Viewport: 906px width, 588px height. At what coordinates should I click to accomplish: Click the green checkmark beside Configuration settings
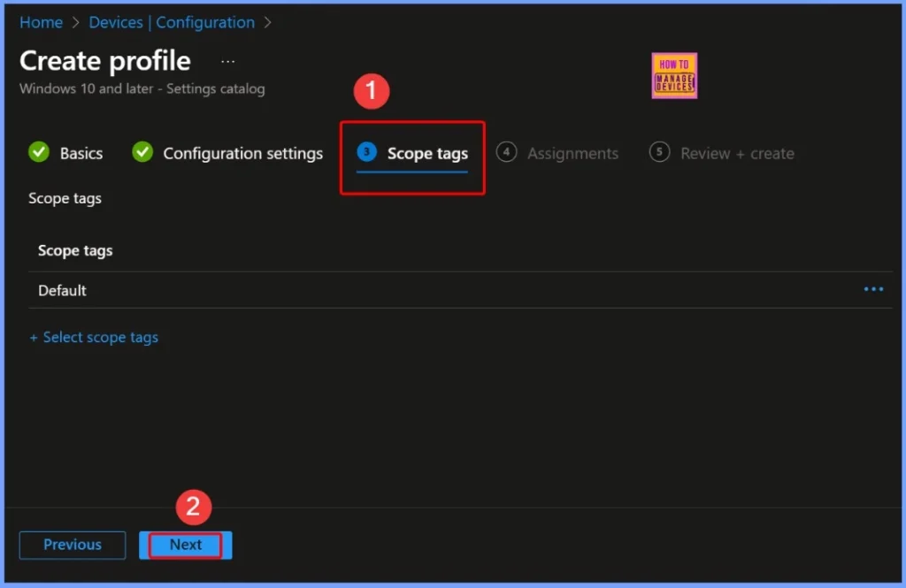click(142, 153)
